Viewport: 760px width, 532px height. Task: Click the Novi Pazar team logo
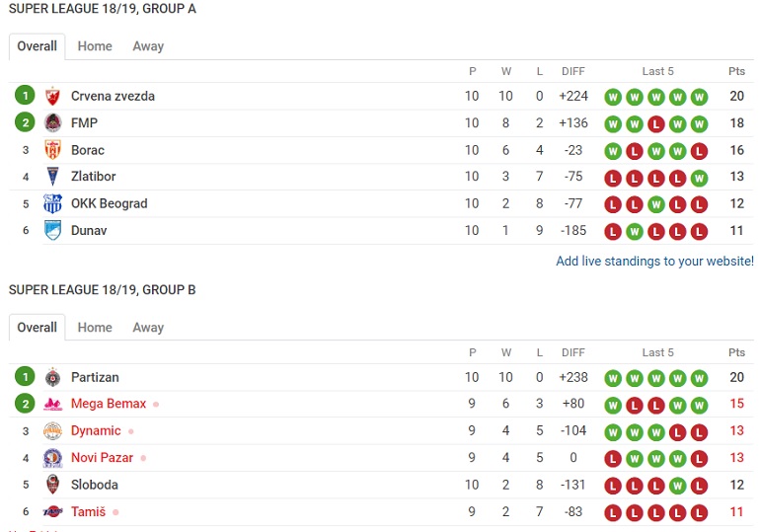click(53, 458)
